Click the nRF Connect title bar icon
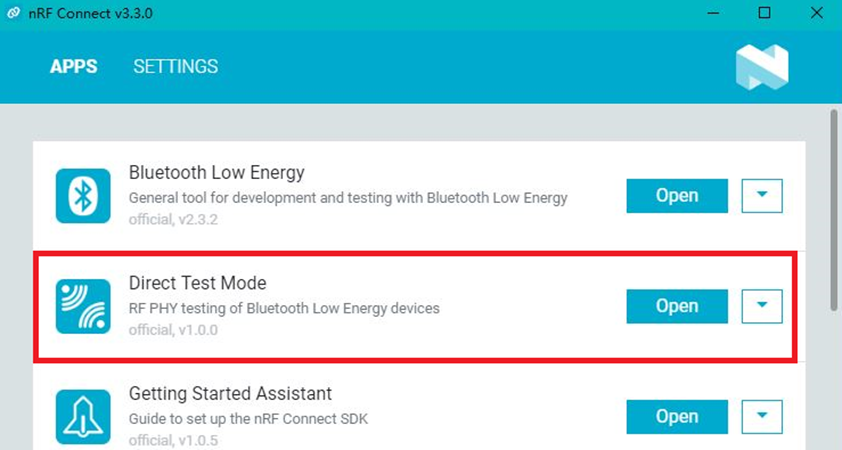Screen dimensions: 842x450 click(12, 13)
